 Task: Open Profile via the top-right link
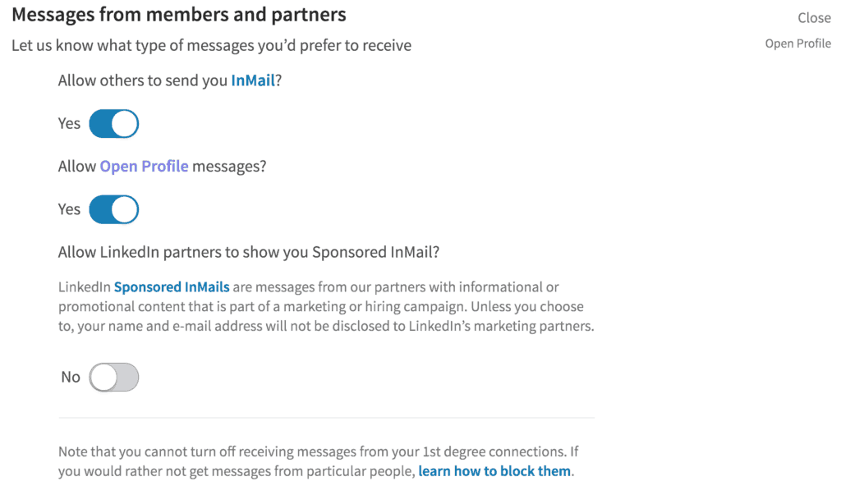pos(797,43)
